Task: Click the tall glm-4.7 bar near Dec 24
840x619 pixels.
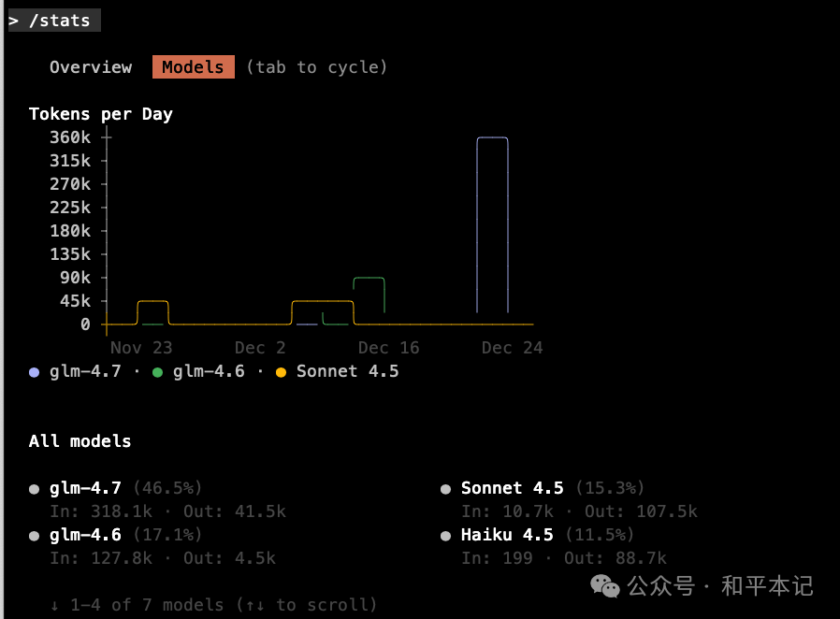Action: tap(492, 225)
